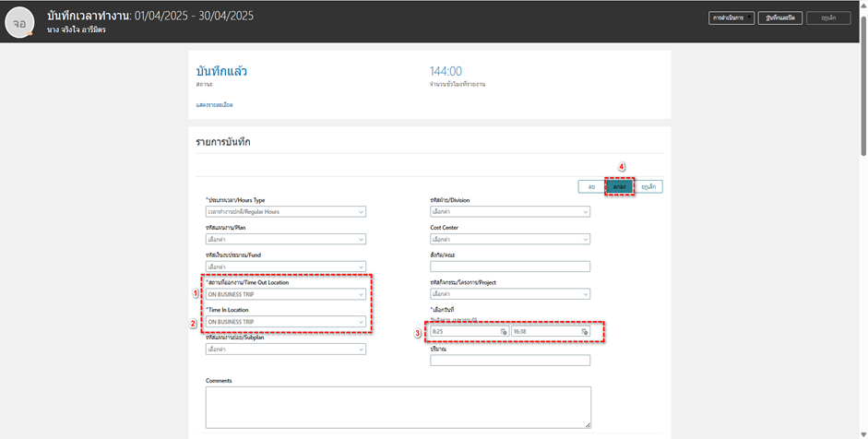868x439 pixels.
Task: Click the end time picker icon beside 16:38
Action: pyautogui.click(x=584, y=331)
